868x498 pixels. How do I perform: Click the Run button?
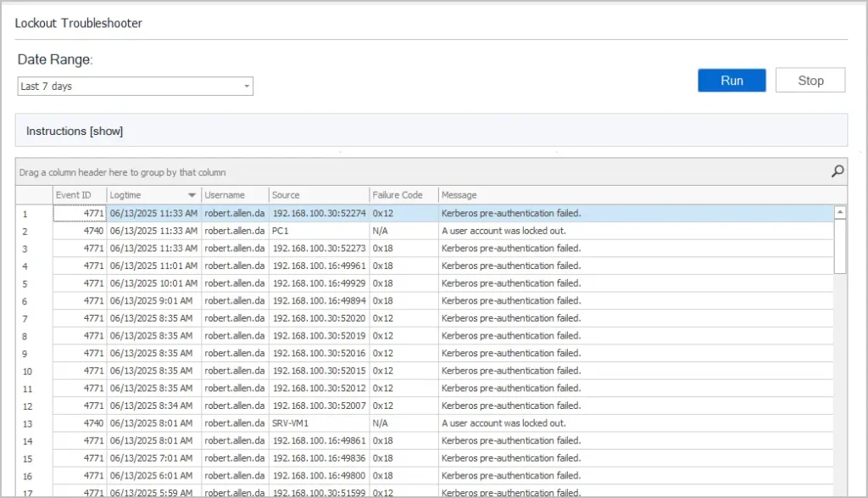click(732, 81)
